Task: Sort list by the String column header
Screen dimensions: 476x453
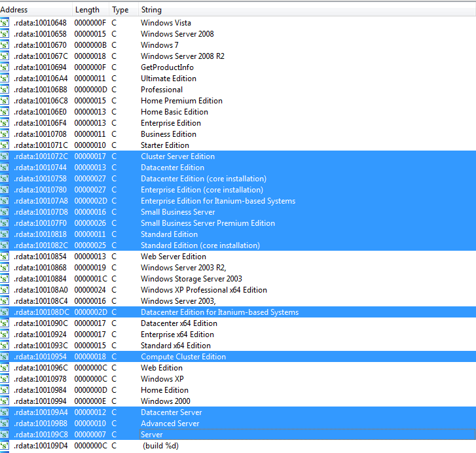Action: tap(307, 10)
